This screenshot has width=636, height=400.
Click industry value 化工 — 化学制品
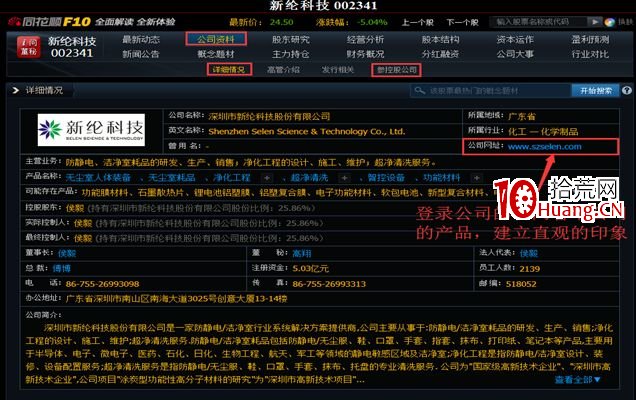point(543,131)
